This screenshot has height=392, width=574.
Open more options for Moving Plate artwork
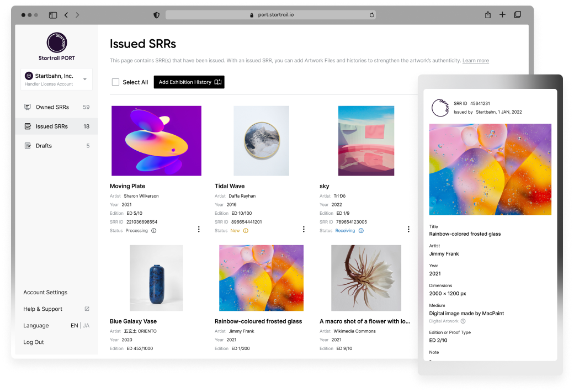199,229
